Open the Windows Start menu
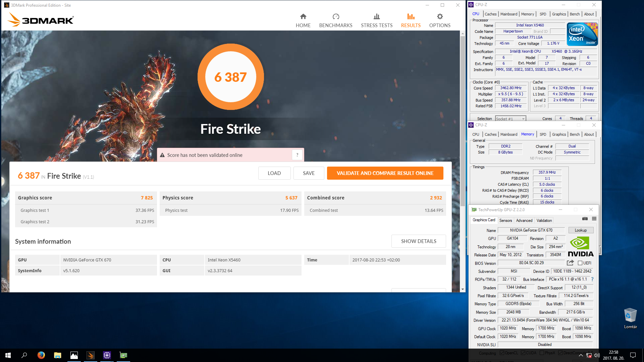 pos(8,355)
